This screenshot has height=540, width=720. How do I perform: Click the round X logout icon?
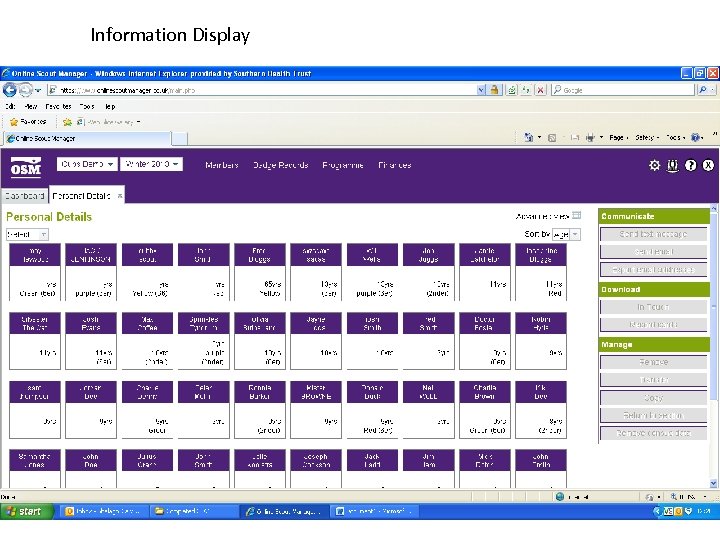(x=708, y=165)
